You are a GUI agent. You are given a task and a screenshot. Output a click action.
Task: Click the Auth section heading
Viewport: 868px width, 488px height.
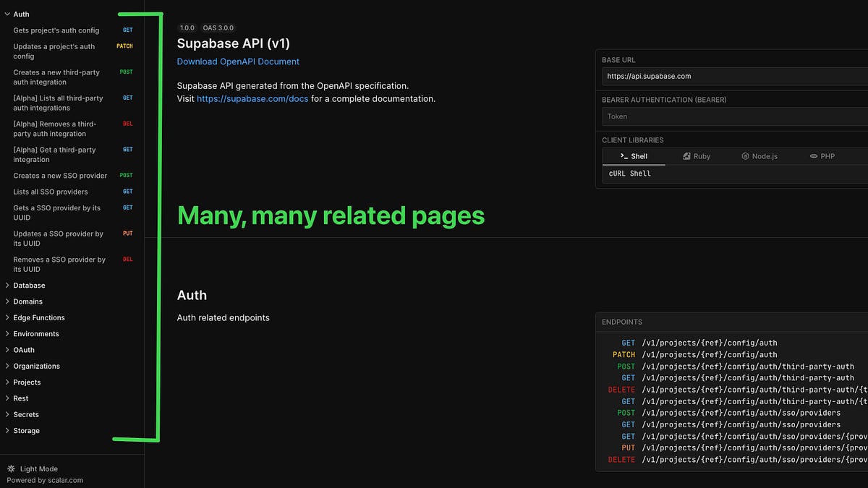[192, 295]
